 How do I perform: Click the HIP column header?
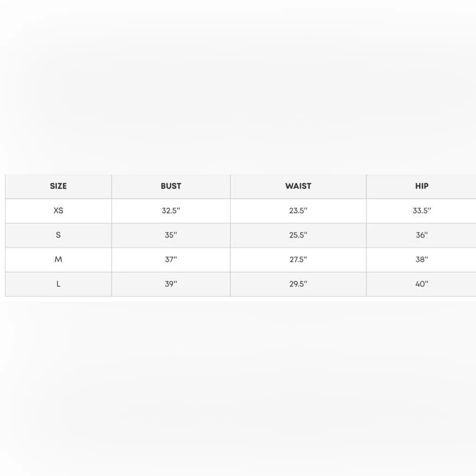pyautogui.click(x=422, y=186)
